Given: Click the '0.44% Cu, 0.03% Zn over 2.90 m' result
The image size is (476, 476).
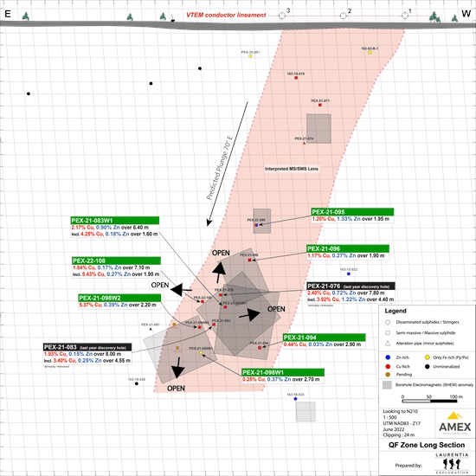Looking at the screenshot, I should (323, 344).
